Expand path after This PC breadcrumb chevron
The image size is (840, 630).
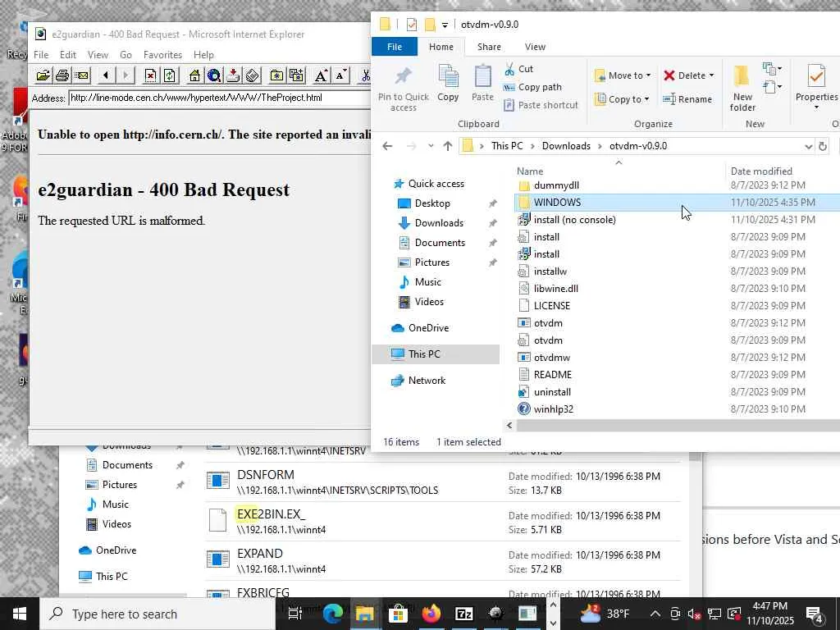(x=532, y=146)
